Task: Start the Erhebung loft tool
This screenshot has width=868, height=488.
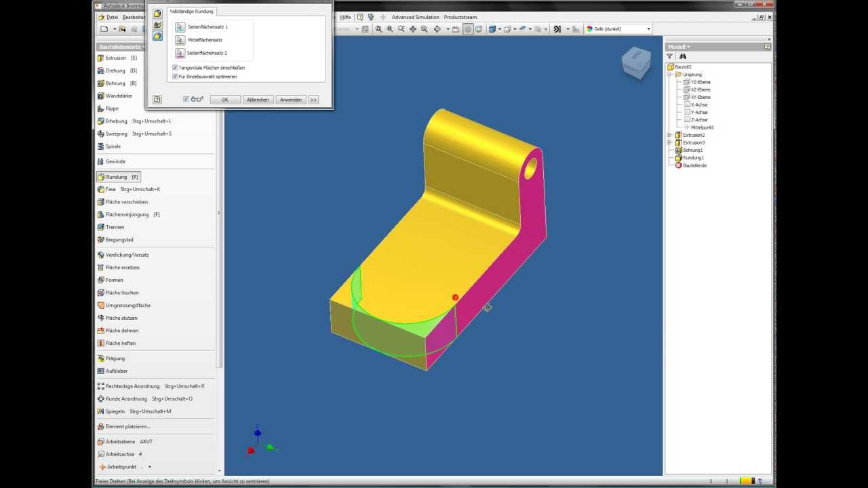Action: (134, 121)
